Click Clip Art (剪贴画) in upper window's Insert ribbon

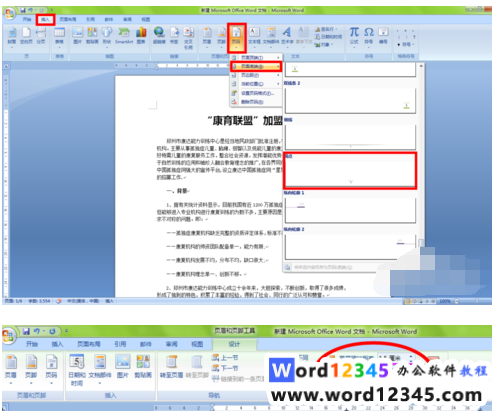[92, 36]
